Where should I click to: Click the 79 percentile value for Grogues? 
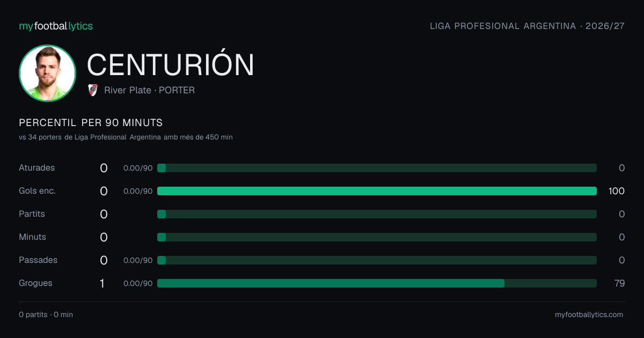click(619, 283)
